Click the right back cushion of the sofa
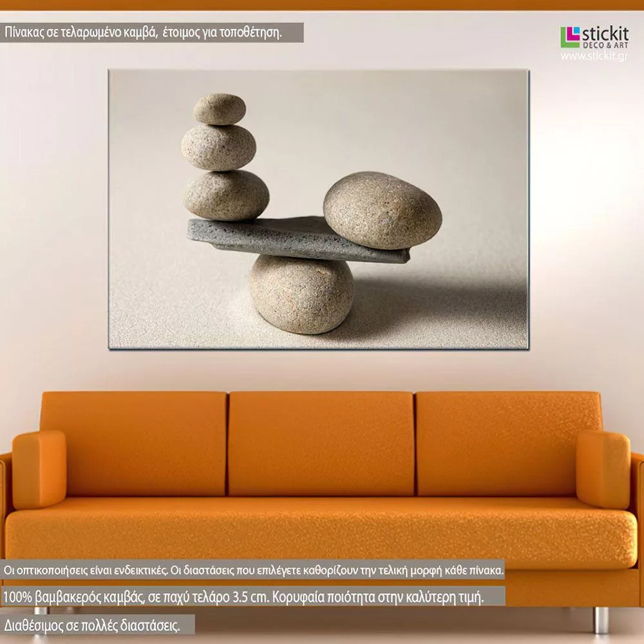 (x=509, y=443)
